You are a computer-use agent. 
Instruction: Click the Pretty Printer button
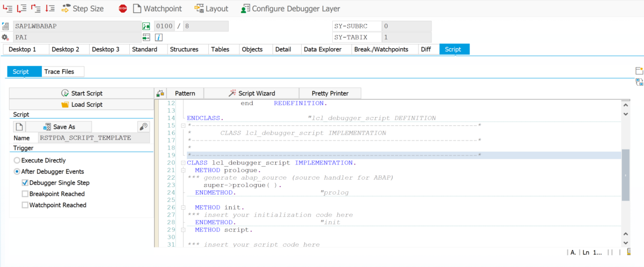coord(330,93)
